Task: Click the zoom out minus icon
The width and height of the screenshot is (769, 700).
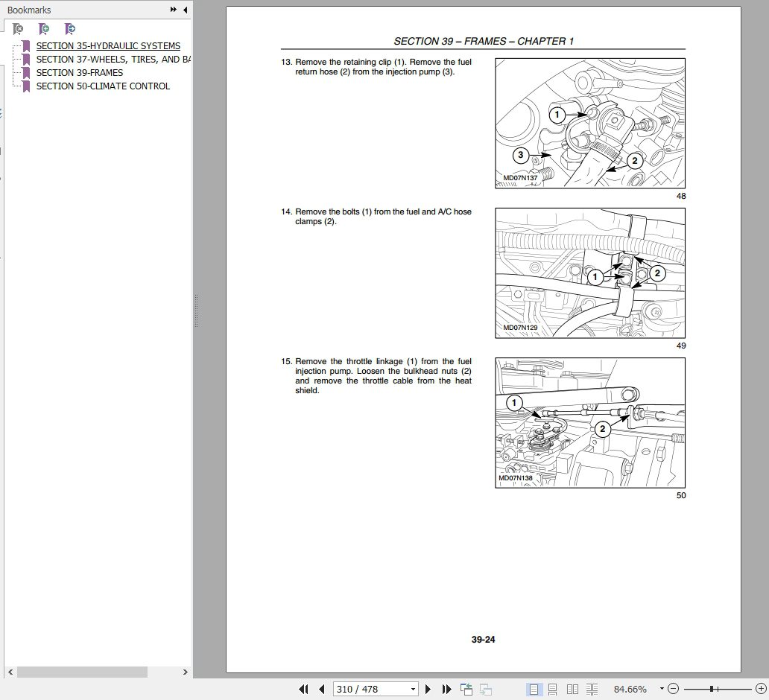Action: 671,689
